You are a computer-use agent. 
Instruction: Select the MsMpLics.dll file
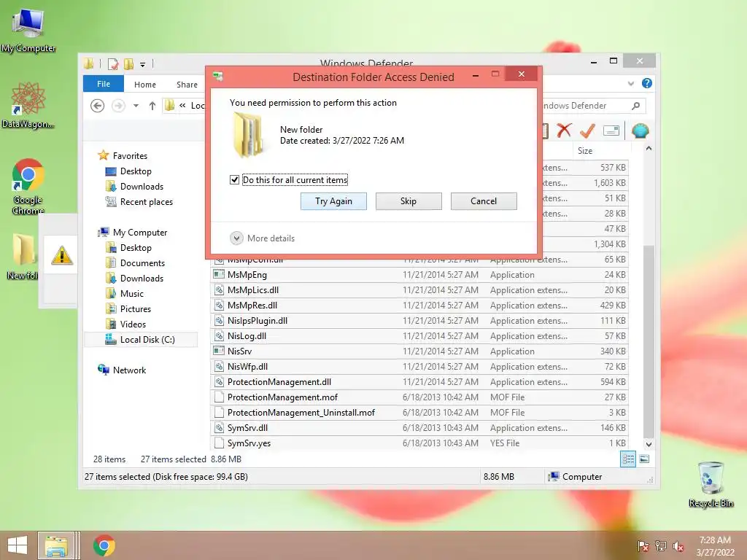point(419,290)
